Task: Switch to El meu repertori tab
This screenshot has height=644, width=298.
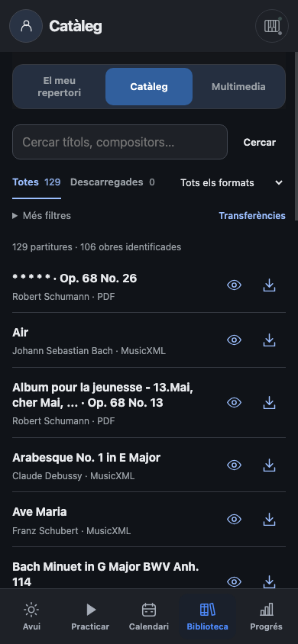Action: coord(59,87)
